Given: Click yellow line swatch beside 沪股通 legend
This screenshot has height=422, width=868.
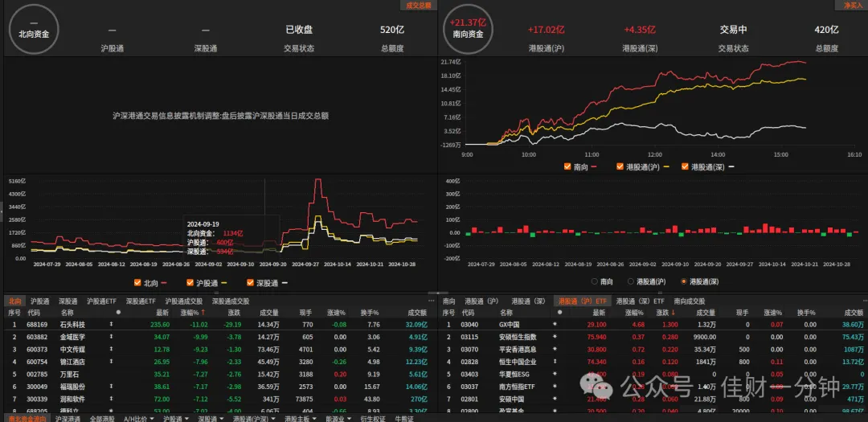Looking at the screenshot, I should coord(223,282).
